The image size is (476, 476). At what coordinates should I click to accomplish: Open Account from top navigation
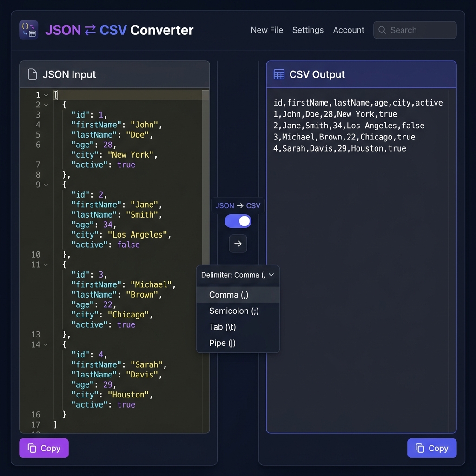pyautogui.click(x=349, y=30)
